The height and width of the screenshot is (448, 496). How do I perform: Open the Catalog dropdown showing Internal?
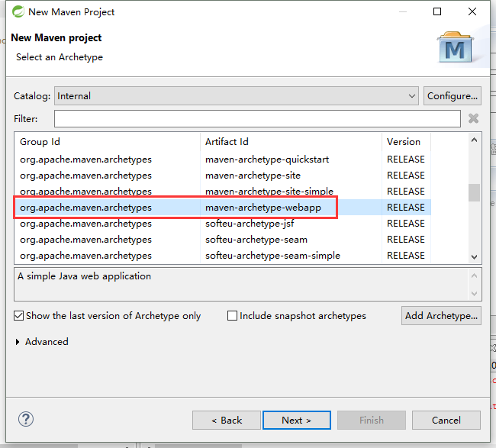click(x=237, y=96)
